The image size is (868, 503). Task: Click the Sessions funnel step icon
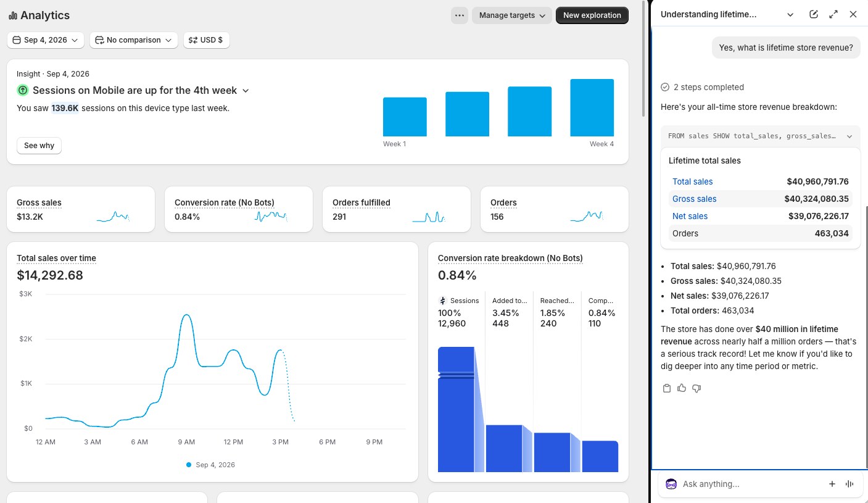coord(442,301)
